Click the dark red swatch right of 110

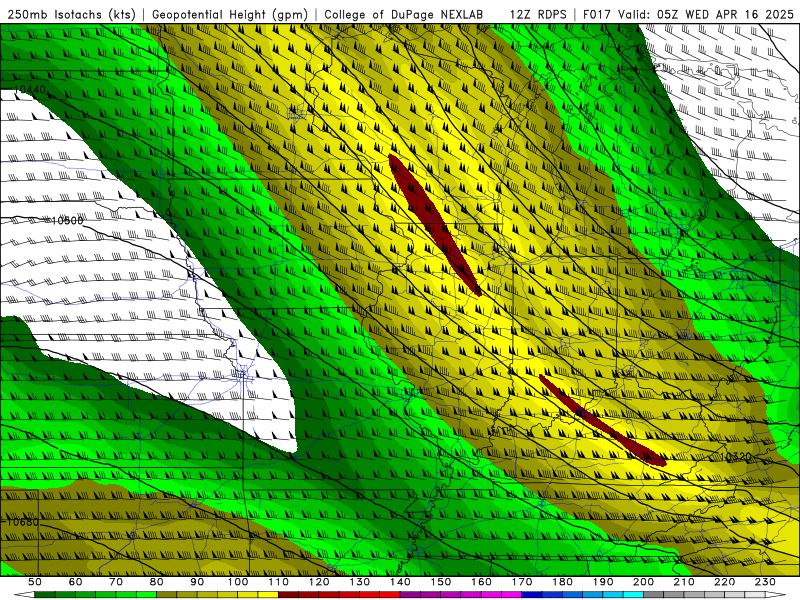click(x=288, y=595)
